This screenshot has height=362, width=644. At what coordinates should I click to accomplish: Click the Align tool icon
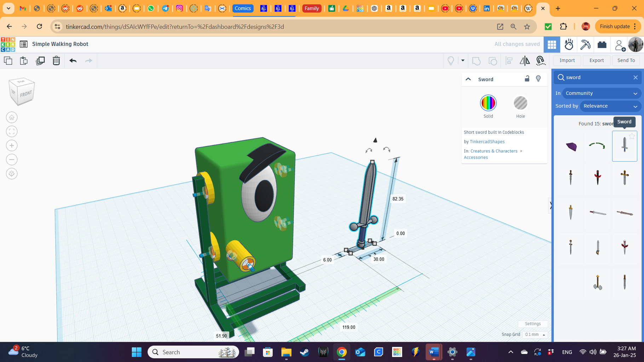(x=509, y=61)
